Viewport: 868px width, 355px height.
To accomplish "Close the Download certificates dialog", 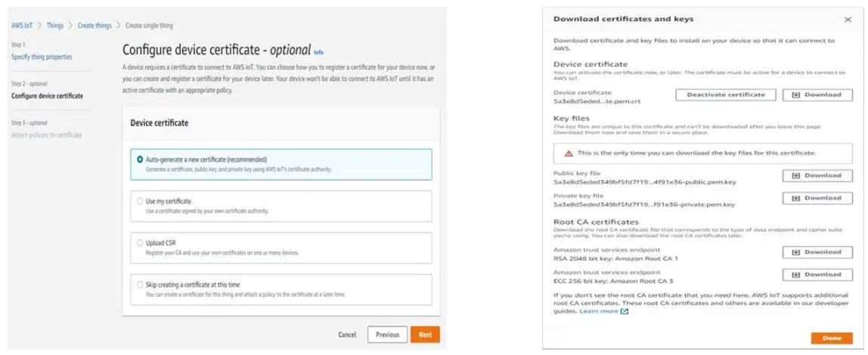I will [847, 20].
